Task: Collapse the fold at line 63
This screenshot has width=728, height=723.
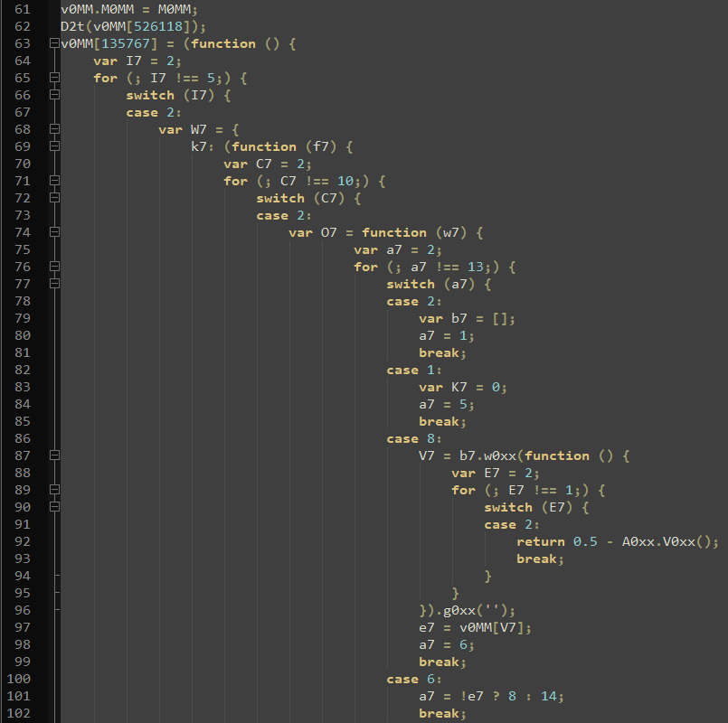Action: pyautogui.click(x=54, y=43)
